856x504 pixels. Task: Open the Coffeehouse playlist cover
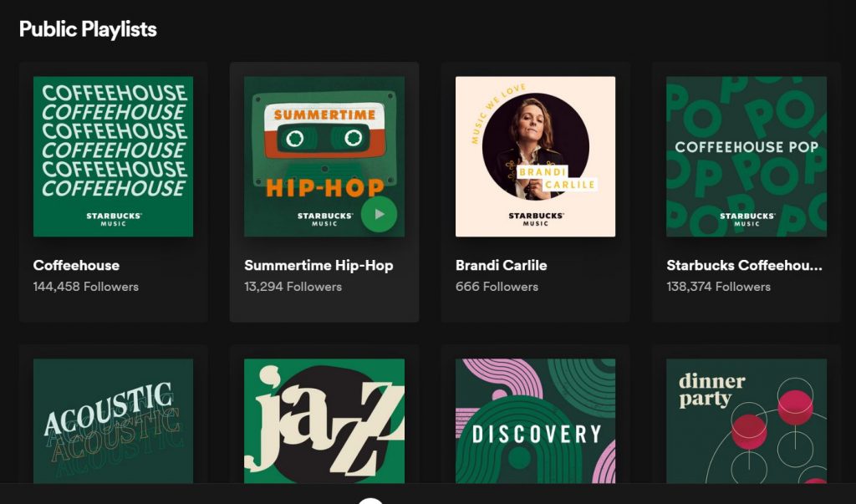click(x=113, y=156)
